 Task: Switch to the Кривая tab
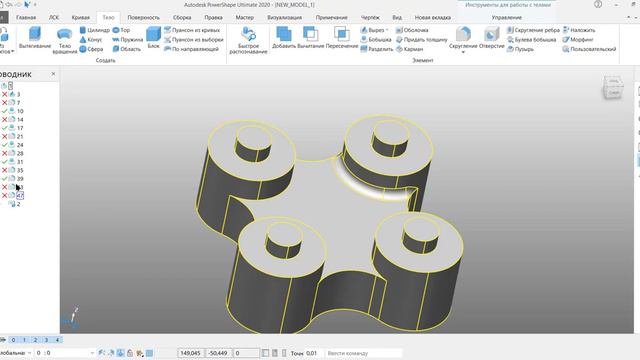click(80, 18)
